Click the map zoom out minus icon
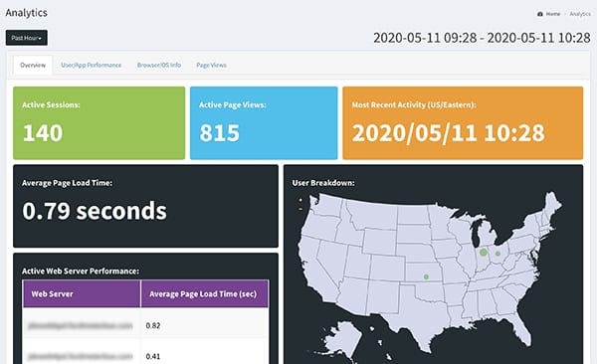The width and height of the screenshot is (597, 364). 300,209
